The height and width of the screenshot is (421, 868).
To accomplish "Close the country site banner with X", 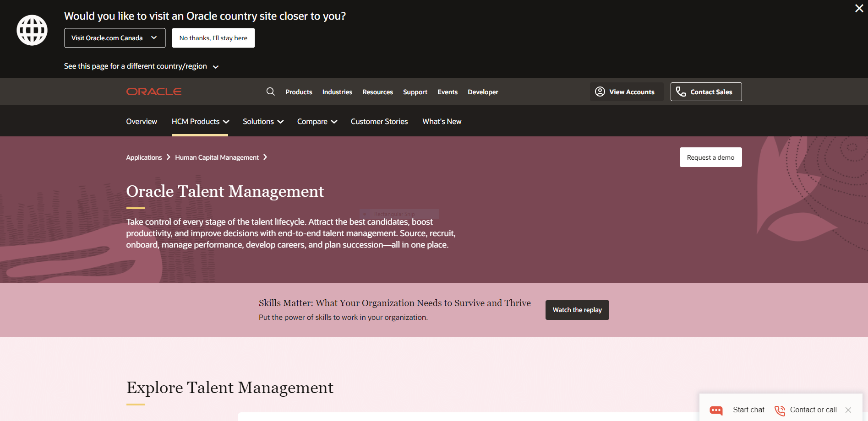I will pos(859,8).
